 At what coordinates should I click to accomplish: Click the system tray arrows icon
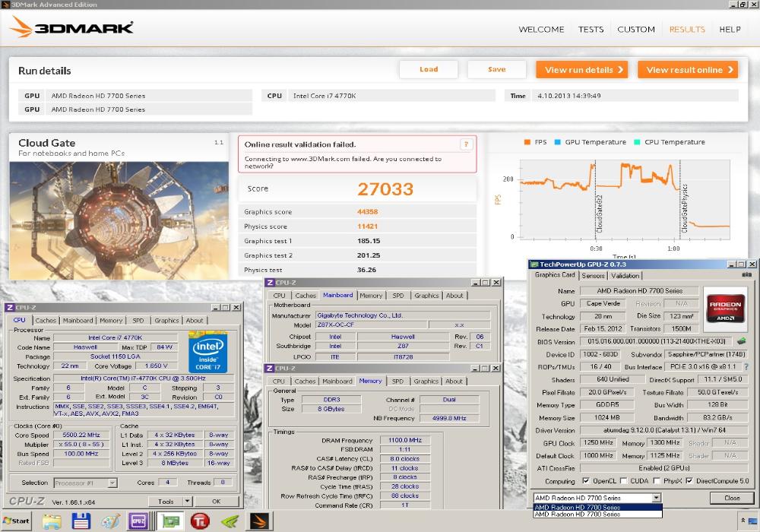pyautogui.click(x=743, y=521)
